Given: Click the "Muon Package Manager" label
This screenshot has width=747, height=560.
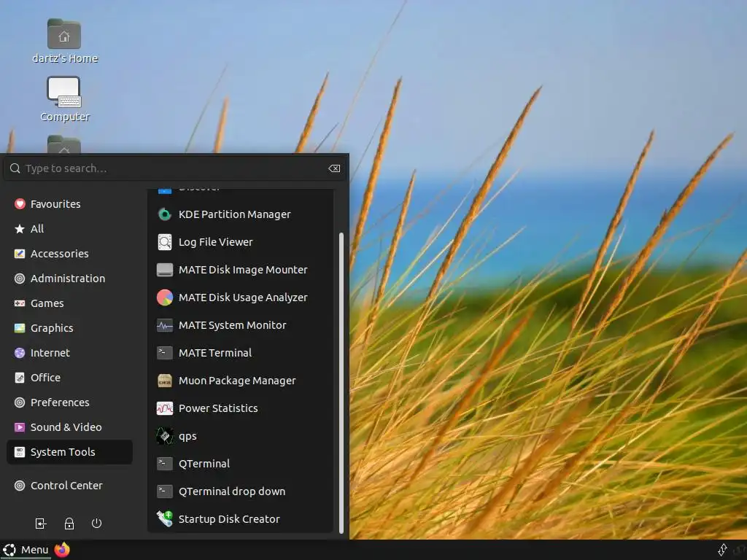Looking at the screenshot, I should tap(237, 381).
